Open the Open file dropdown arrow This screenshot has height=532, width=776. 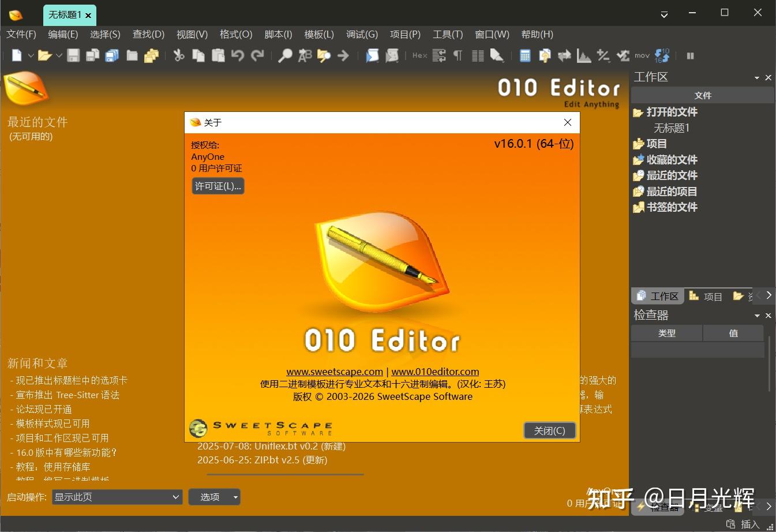[x=59, y=55]
